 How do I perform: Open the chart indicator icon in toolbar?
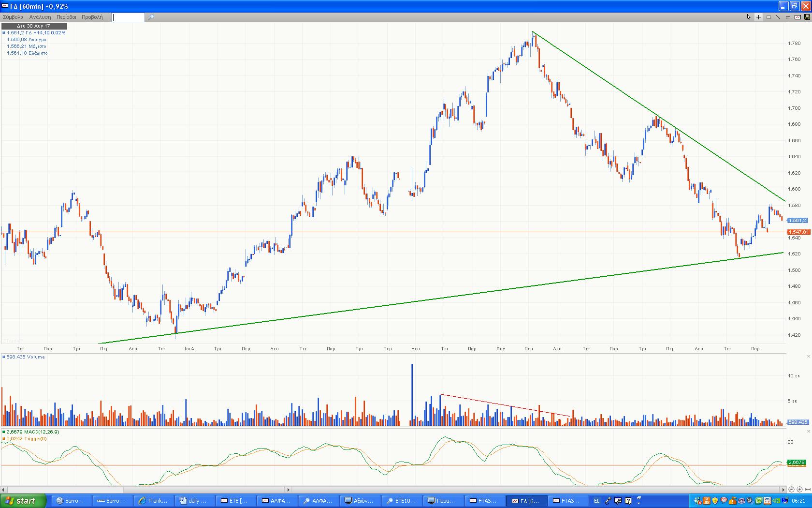point(797,17)
